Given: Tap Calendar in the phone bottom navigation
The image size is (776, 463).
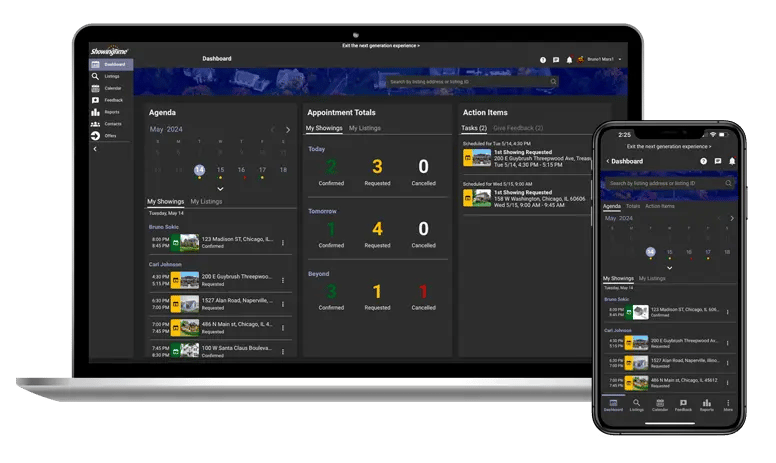Looking at the screenshot, I should [x=660, y=405].
